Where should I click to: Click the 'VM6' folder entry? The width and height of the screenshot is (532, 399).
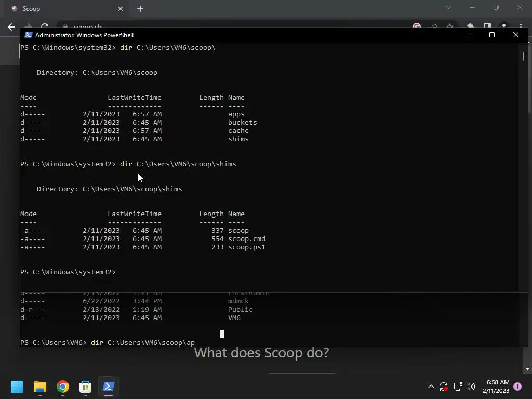(234, 318)
